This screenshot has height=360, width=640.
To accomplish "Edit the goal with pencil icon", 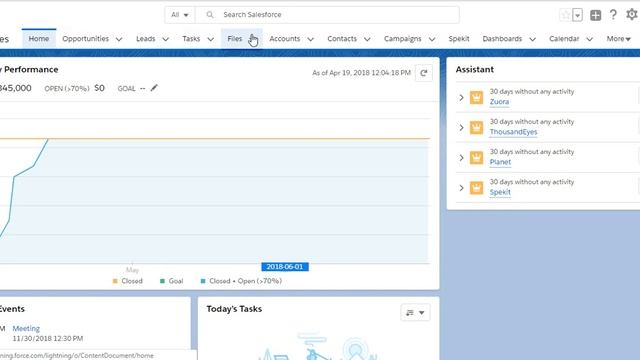I will coord(154,88).
